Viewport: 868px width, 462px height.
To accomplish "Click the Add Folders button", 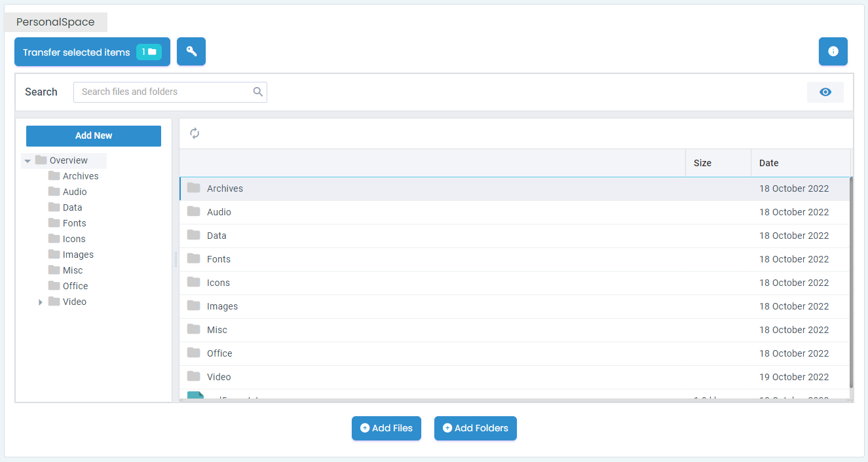I will pos(475,428).
